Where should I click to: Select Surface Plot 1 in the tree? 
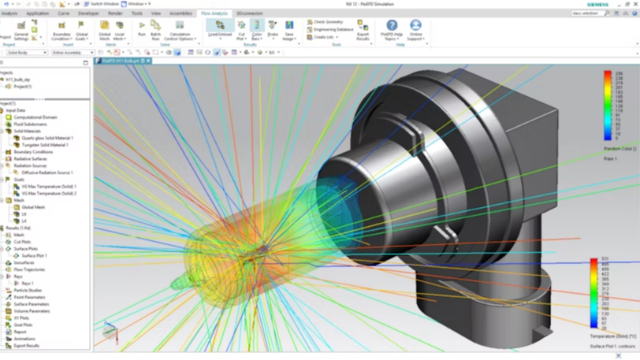pyautogui.click(x=34, y=256)
